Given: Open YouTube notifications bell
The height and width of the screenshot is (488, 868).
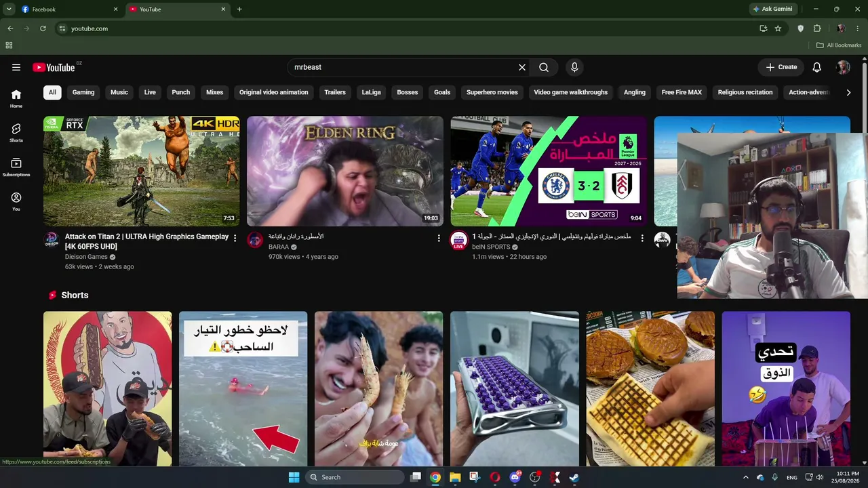Looking at the screenshot, I should point(817,67).
